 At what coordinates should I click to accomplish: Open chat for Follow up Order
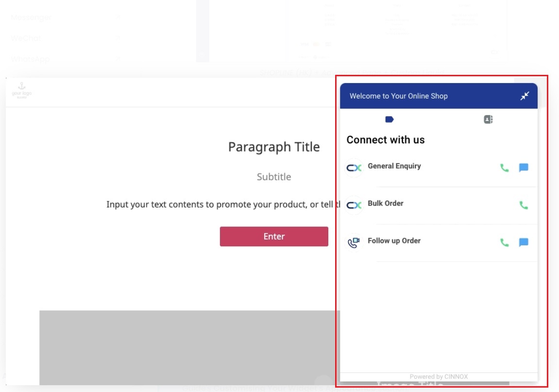(x=524, y=243)
